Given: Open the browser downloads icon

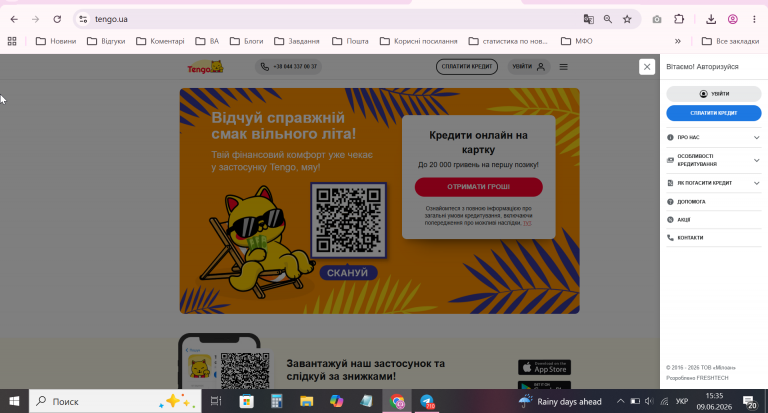Looking at the screenshot, I should coord(711,19).
